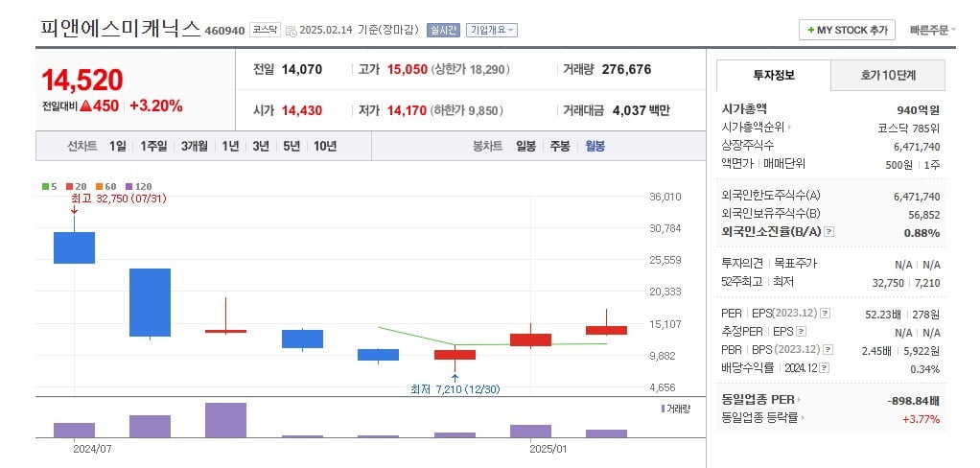
Task: Click the current price 14,520
Action: pyautogui.click(x=82, y=80)
